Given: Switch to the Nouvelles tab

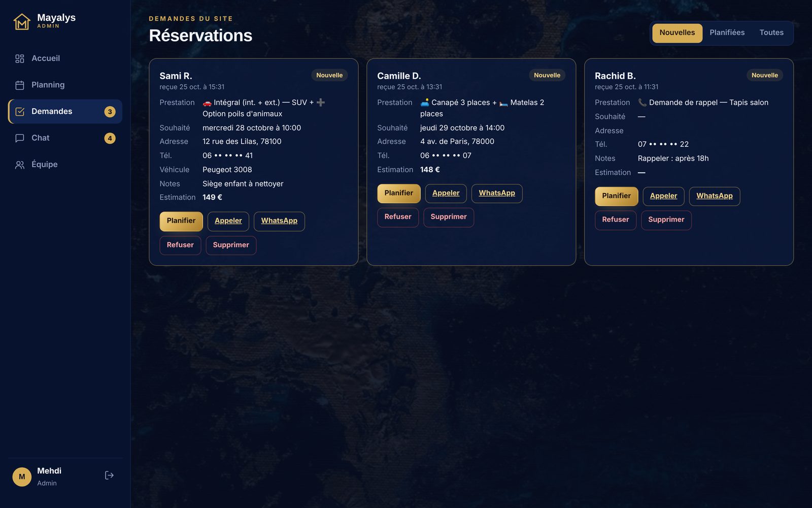Looking at the screenshot, I should coord(677,33).
